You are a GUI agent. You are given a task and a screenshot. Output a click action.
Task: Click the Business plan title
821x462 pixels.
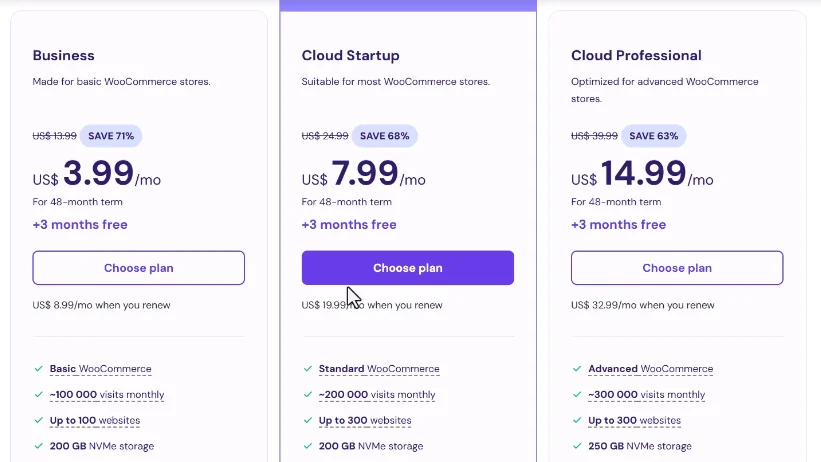63,56
